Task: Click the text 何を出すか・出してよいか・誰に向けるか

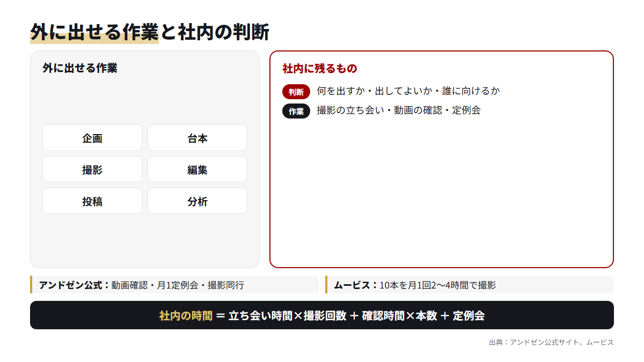Action: click(x=408, y=91)
